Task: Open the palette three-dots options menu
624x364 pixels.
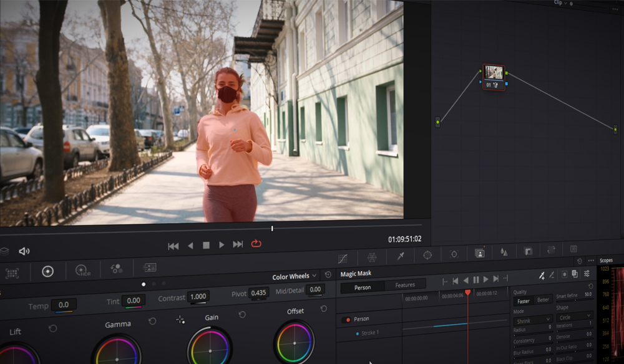Action: [x=591, y=261]
